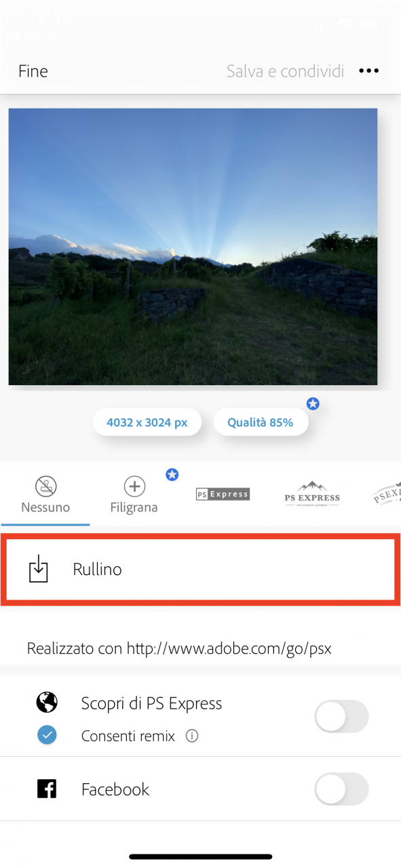Screen dimensions: 401x868
Task: Tap Salva e condividi
Action: click(x=285, y=71)
